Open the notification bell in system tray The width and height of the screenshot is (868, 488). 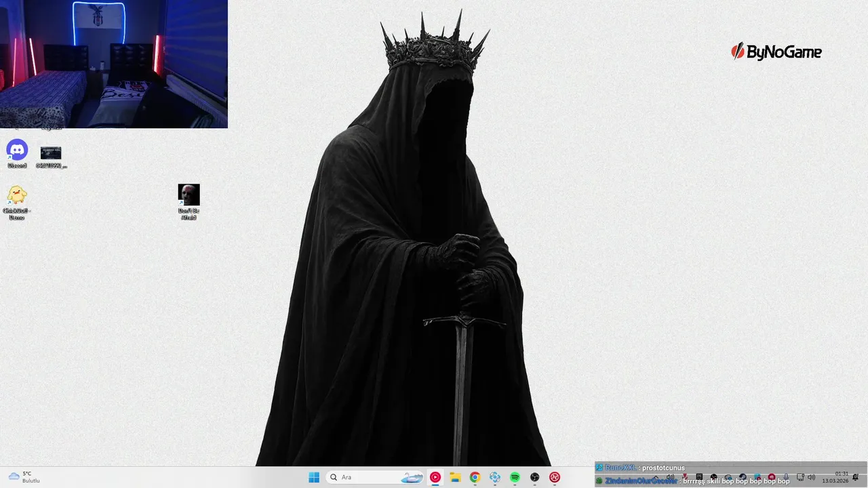856,477
